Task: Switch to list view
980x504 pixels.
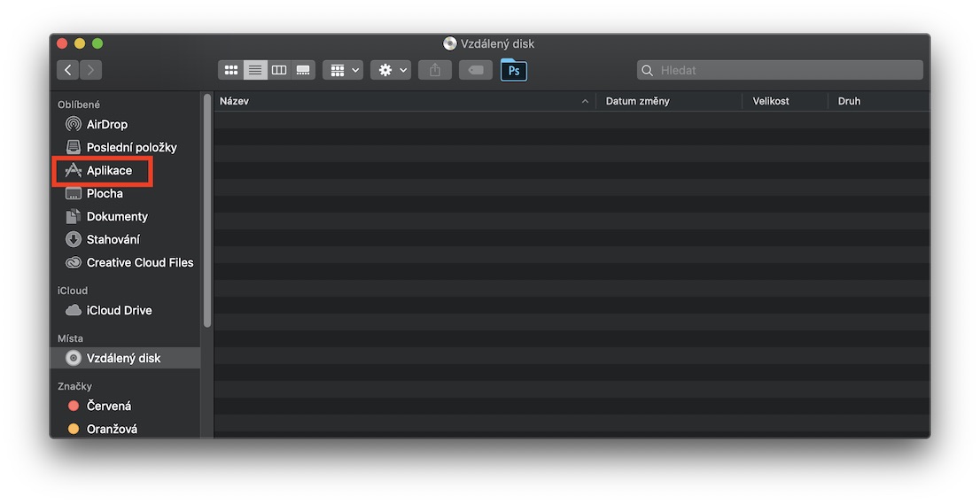Action: click(x=255, y=70)
